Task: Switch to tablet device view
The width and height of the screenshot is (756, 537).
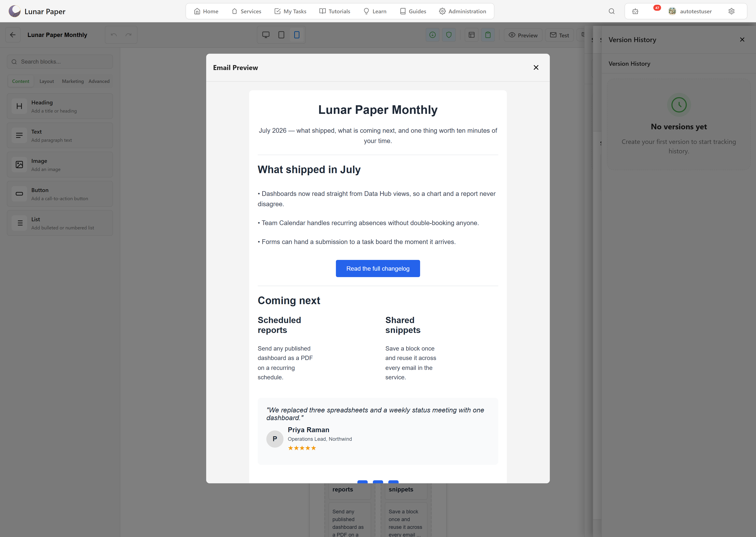Action: pos(281,35)
